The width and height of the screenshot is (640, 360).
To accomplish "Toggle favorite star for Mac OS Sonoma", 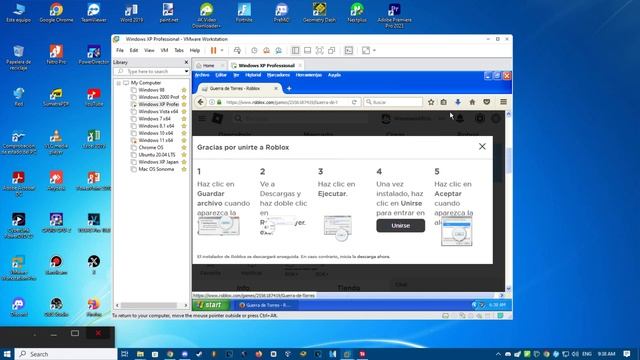I will (184, 169).
